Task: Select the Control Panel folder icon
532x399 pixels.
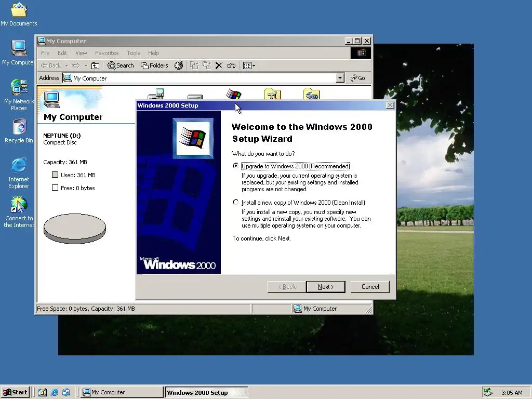Action: click(272, 94)
